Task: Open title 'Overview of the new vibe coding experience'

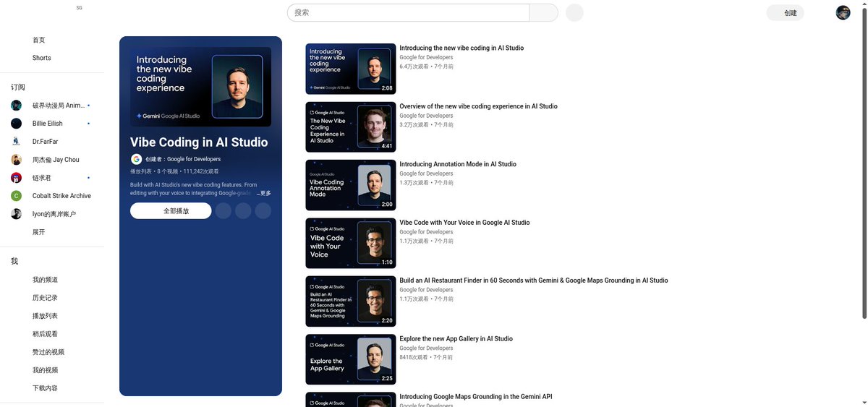Action: 478,106
